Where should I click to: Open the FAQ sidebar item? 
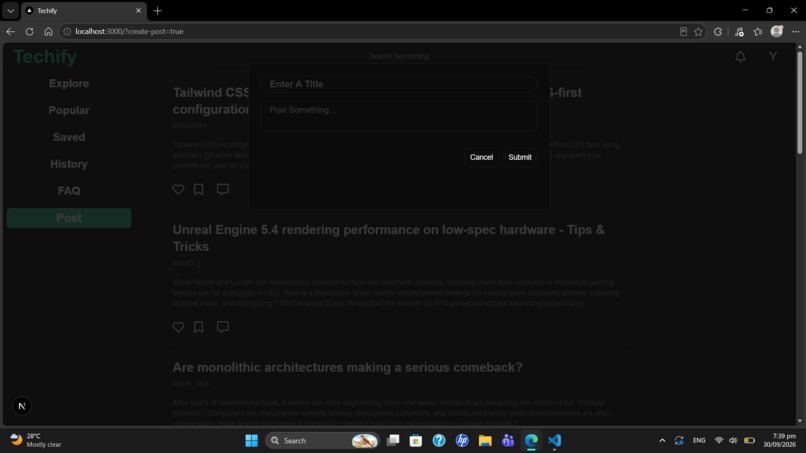69,191
